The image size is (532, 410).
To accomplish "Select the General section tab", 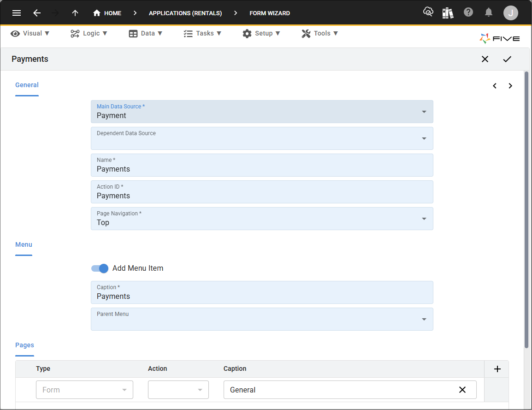I will pyautogui.click(x=27, y=85).
